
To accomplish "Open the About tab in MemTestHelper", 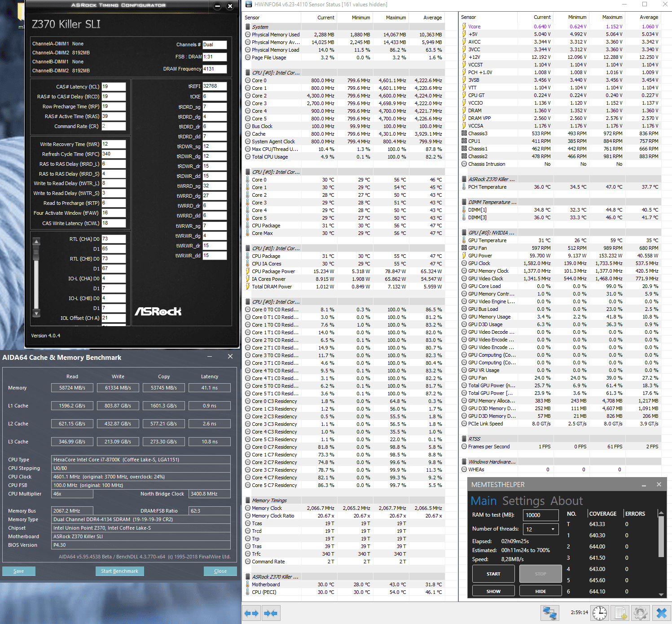I will [x=567, y=501].
